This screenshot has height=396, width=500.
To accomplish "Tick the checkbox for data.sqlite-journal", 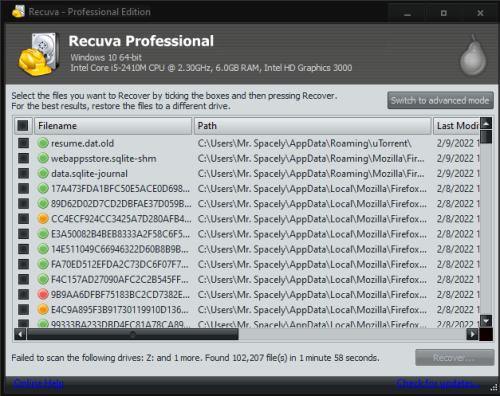I will point(23,173).
